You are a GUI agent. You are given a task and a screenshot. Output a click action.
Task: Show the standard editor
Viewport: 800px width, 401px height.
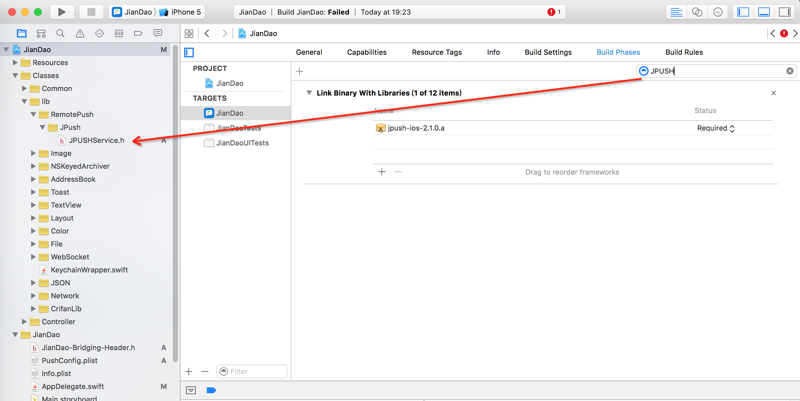[677, 12]
